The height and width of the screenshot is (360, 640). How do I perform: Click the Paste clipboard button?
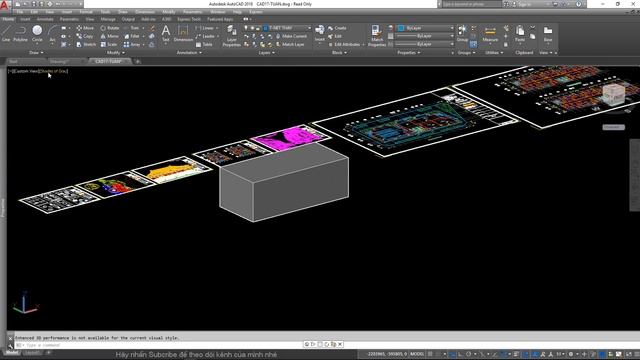click(x=520, y=34)
